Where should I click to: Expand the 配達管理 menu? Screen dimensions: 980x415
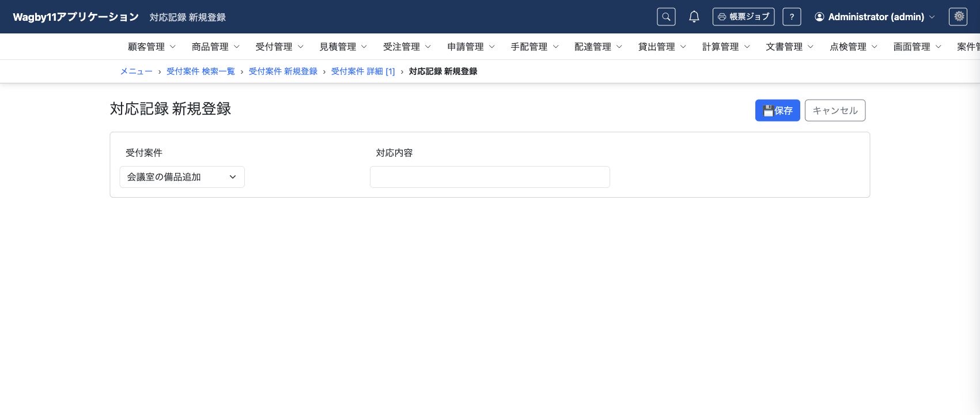tap(599, 47)
